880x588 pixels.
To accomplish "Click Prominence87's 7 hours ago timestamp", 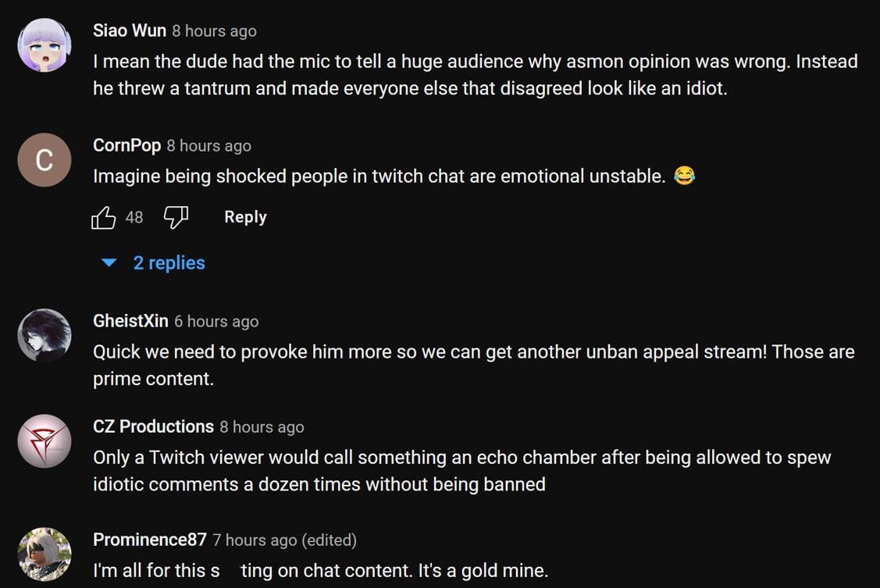I will pos(255,540).
